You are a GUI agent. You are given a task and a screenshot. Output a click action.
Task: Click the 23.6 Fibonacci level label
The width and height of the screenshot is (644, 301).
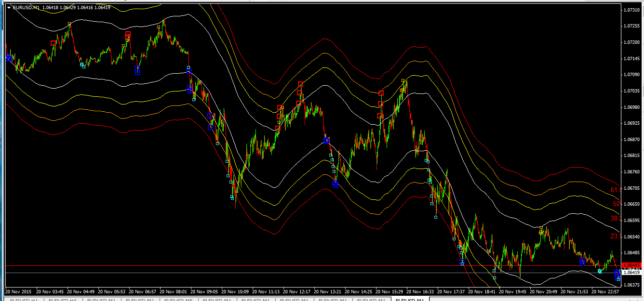pos(616,236)
